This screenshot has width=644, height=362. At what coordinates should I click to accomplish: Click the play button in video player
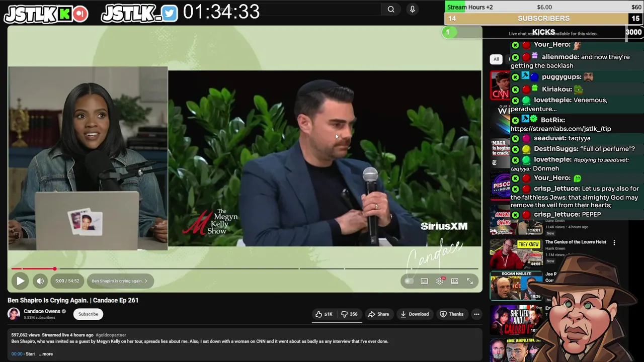(20, 281)
